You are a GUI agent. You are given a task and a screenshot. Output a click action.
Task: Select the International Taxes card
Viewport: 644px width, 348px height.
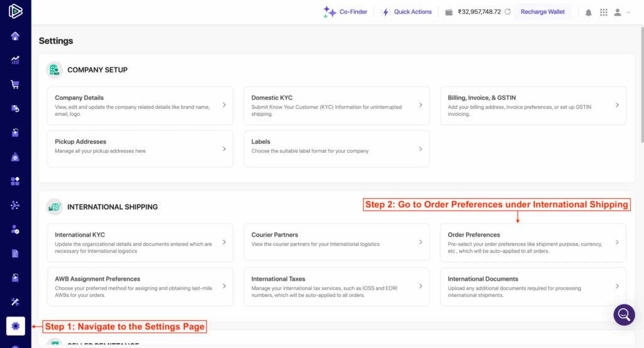336,286
